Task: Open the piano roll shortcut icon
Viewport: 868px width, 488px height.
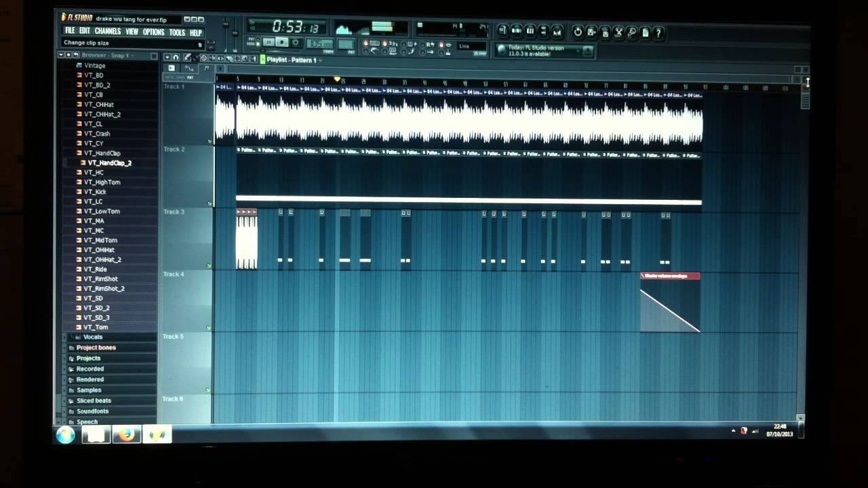Action: 530,31
